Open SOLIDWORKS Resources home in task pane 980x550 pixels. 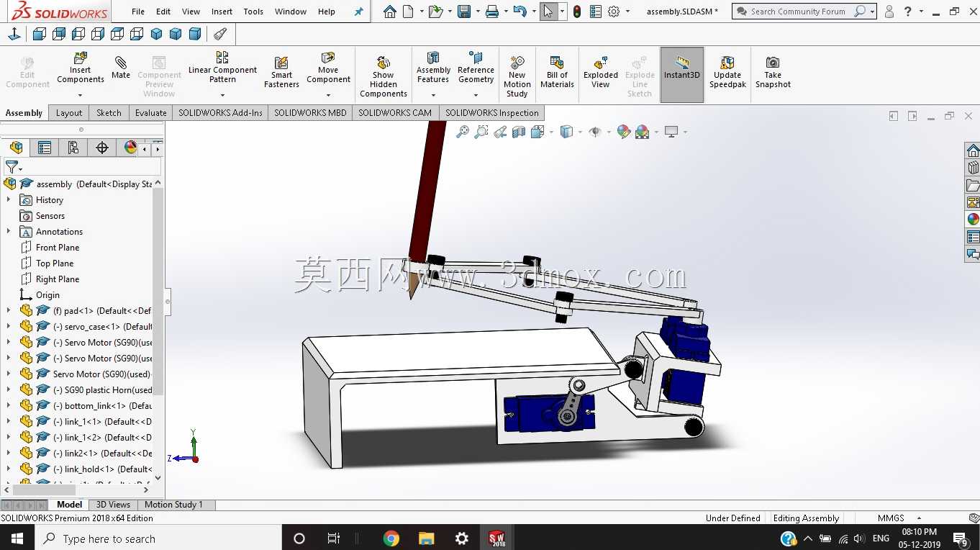(x=973, y=150)
